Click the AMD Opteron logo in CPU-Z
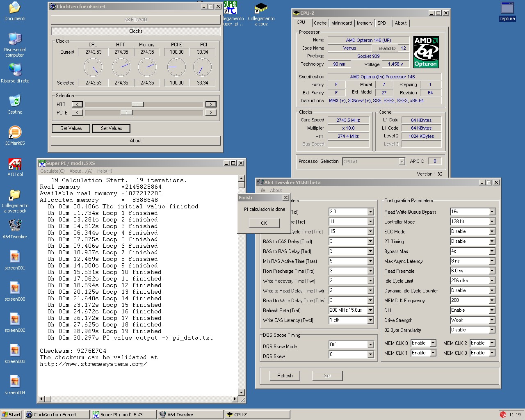Image resolution: width=525 pixels, height=420 pixels. point(426,52)
